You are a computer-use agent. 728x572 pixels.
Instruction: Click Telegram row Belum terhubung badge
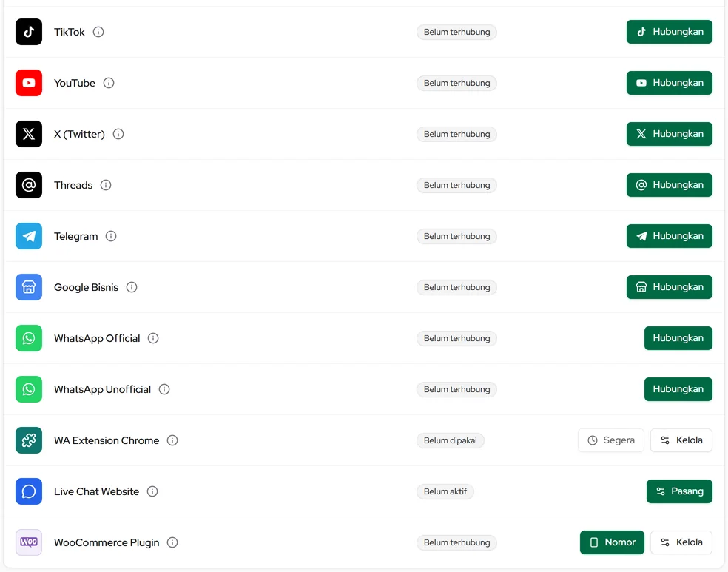coord(457,236)
